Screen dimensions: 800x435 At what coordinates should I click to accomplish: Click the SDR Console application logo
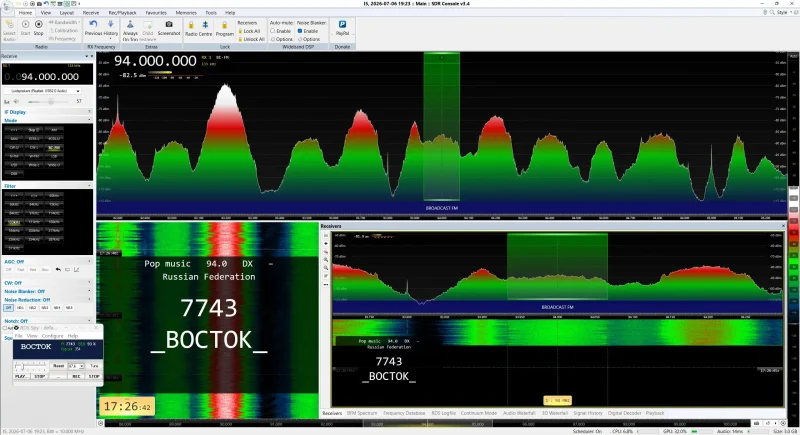tap(7, 6)
